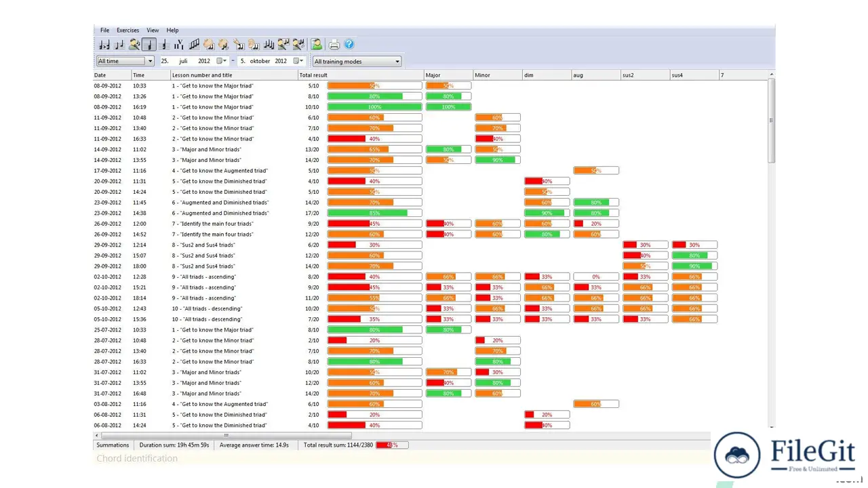
Task: Click the 85% total bar for 17/20
Action: click(x=374, y=213)
